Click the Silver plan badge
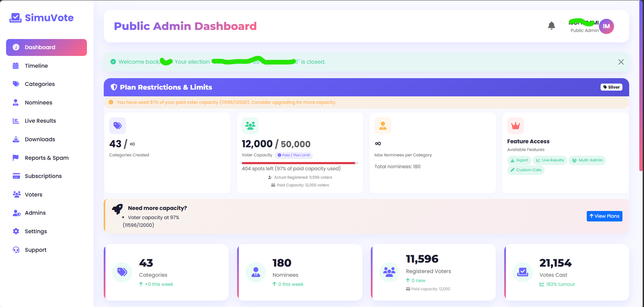644x307 pixels. point(611,87)
